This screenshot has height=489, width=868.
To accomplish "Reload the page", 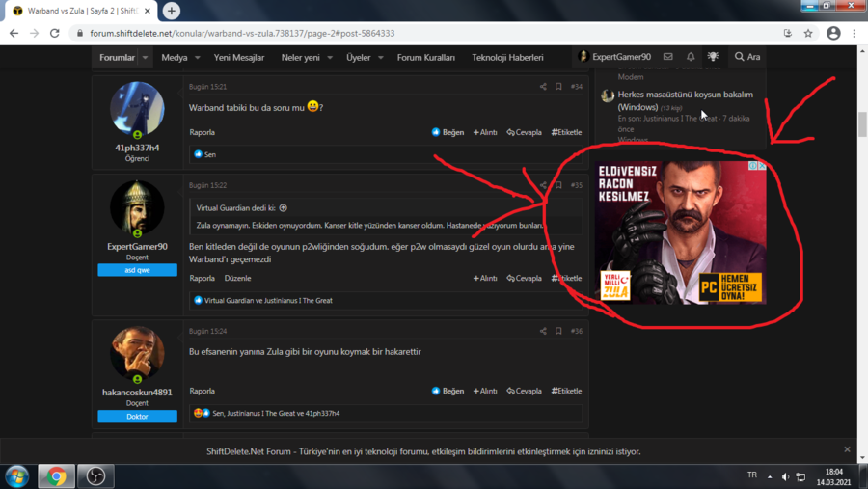I will [54, 33].
